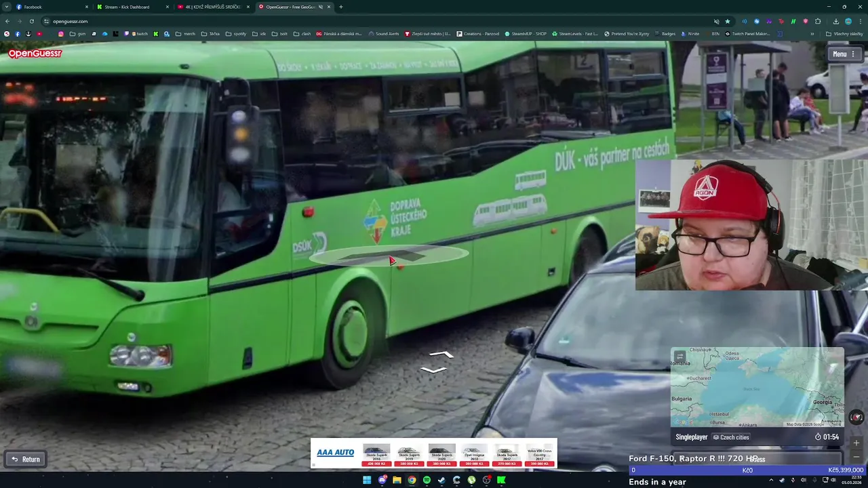
Task: Open the tab search dropdown in Chrome
Action: click(x=7, y=7)
